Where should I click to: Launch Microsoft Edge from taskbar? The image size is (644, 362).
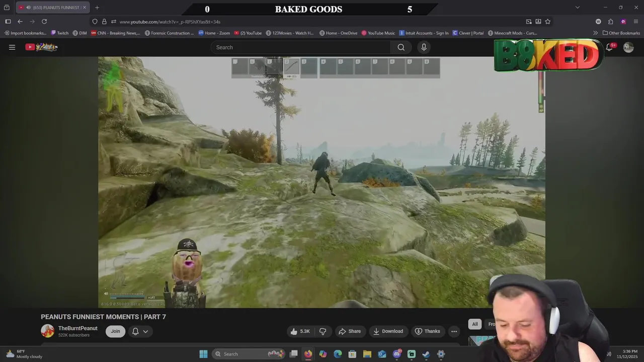(x=338, y=354)
